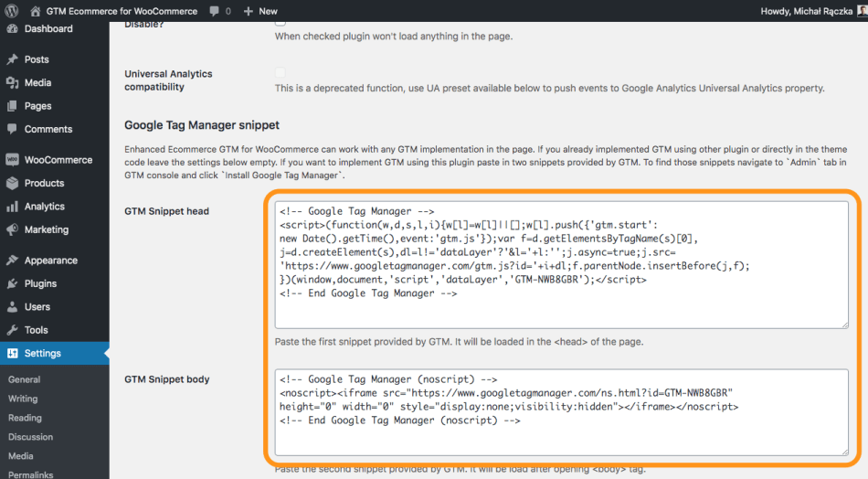Click the WooCommerce icon in the sidebar
Image resolution: width=868 pixels, height=479 pixels.
pos(12,160)
